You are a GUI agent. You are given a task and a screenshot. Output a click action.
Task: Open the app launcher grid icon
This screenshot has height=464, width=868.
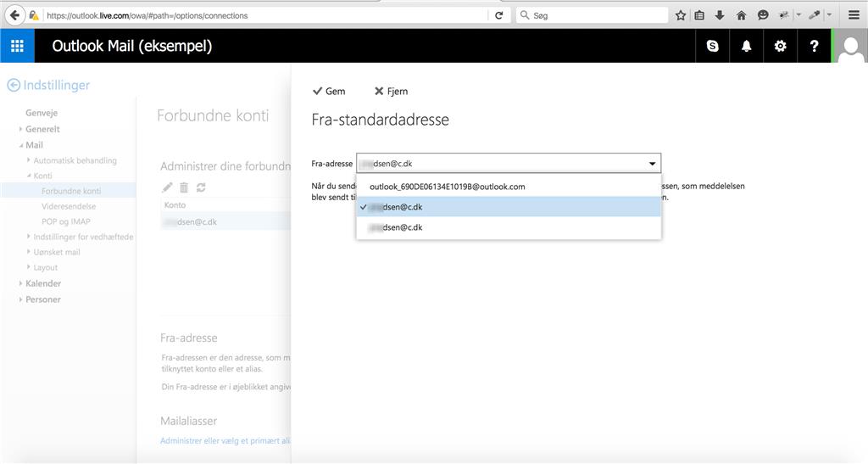[x=17, y=46]
